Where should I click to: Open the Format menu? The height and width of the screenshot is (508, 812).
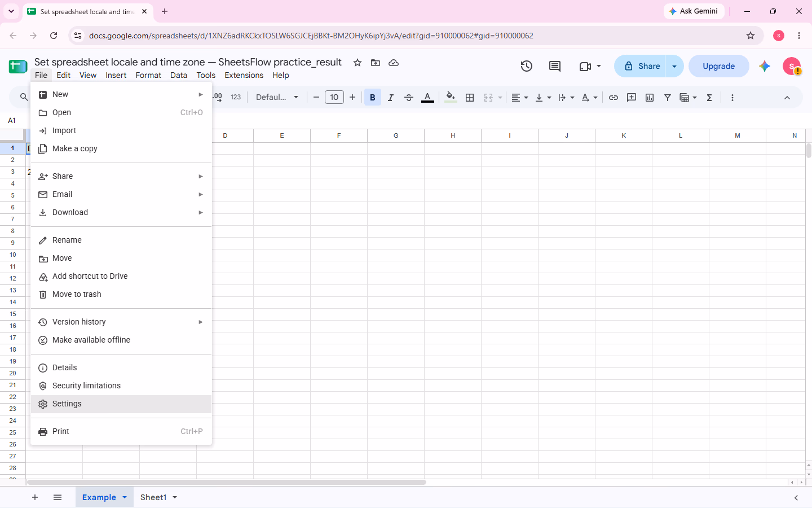pyautogui.click(x=148, y=75)
